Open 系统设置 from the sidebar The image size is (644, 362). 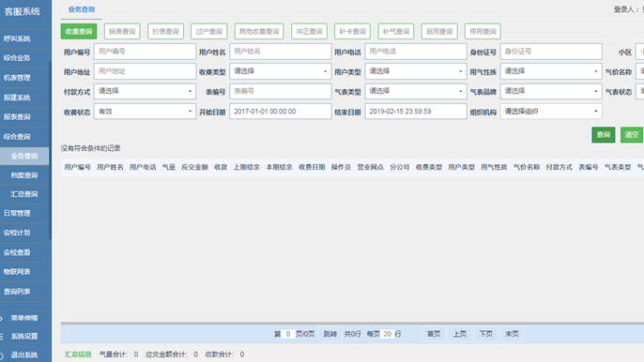[x=24, y=337]
